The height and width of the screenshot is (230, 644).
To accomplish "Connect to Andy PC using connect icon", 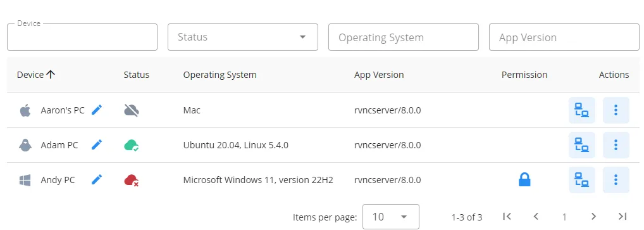I will 581,180.
